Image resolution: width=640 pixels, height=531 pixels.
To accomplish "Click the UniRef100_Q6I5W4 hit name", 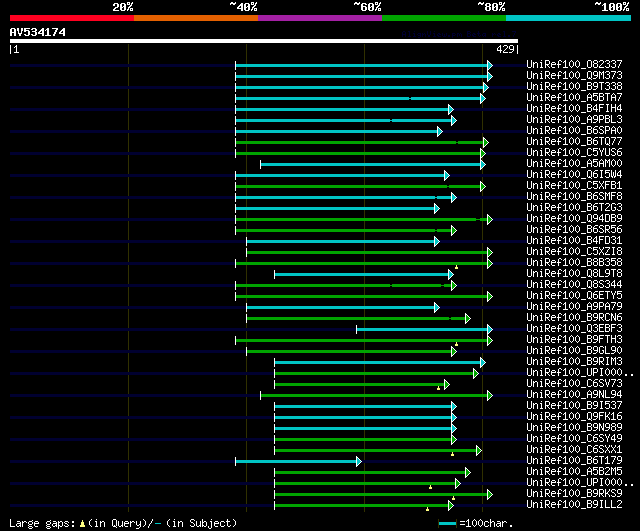I will [x=574, y=174].
